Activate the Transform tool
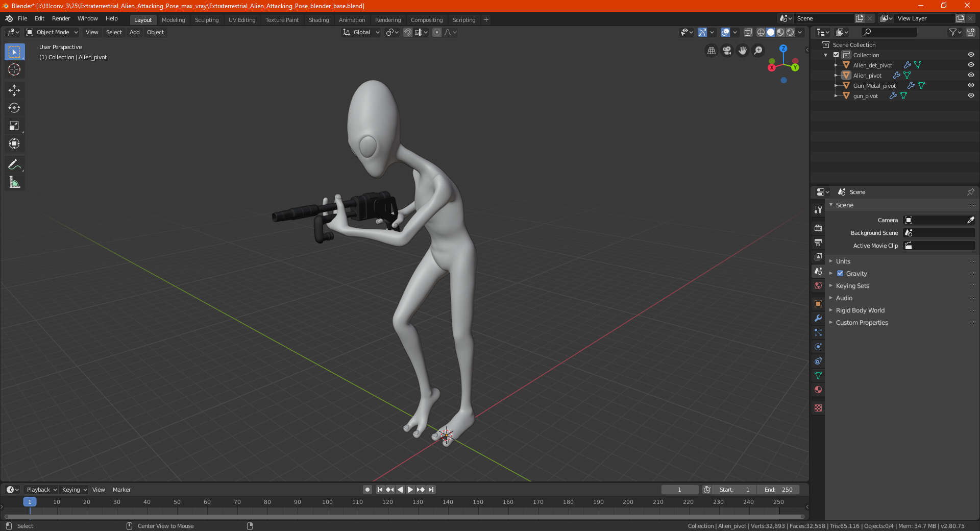Viewport: 980px width, 531px height. (14, 143)
